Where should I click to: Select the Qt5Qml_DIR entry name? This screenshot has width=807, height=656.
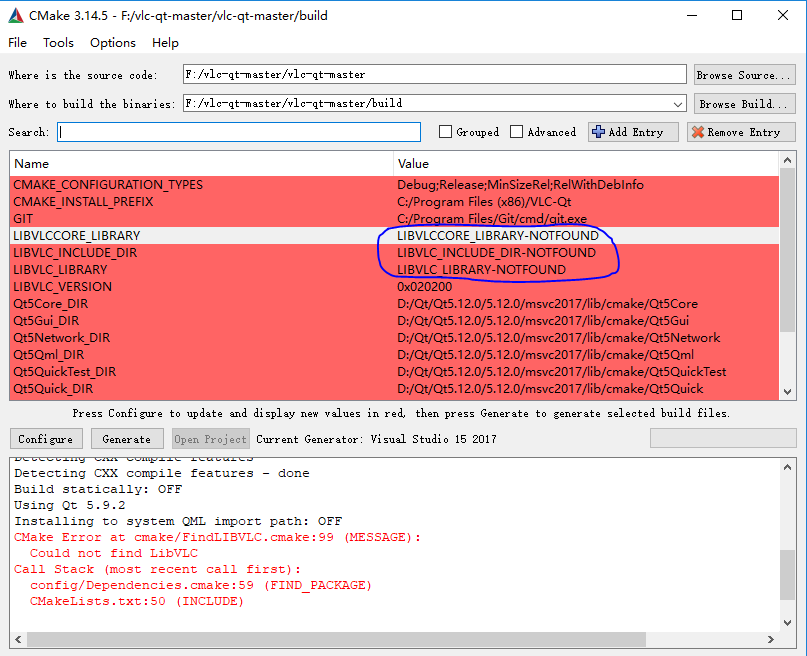pos(48,354)
